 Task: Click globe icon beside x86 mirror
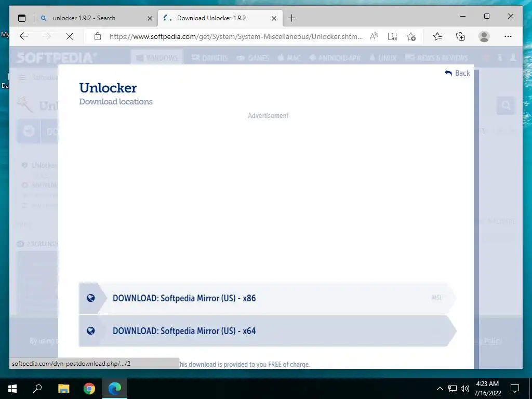pos(90,298)
